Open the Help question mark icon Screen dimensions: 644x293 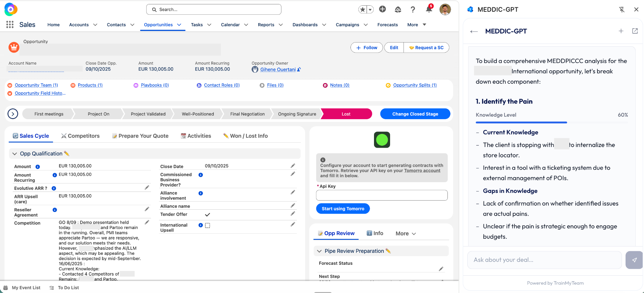coord(413,9)
